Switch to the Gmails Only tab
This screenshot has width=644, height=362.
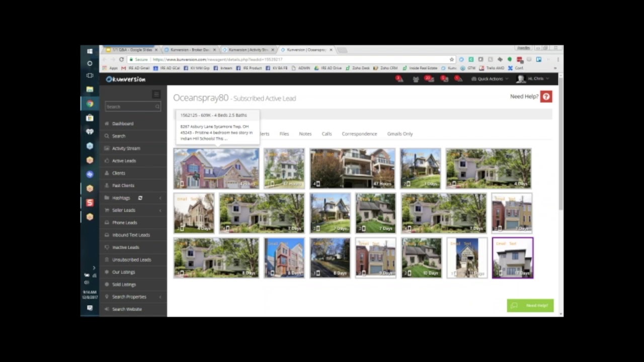coord(400,134)
